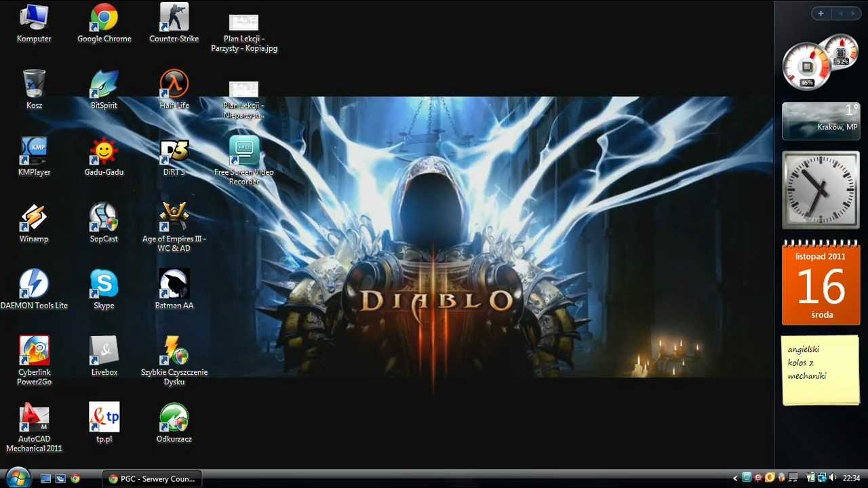Click the yellow shield tray icon
868x488 pixels.
[770, 479]
